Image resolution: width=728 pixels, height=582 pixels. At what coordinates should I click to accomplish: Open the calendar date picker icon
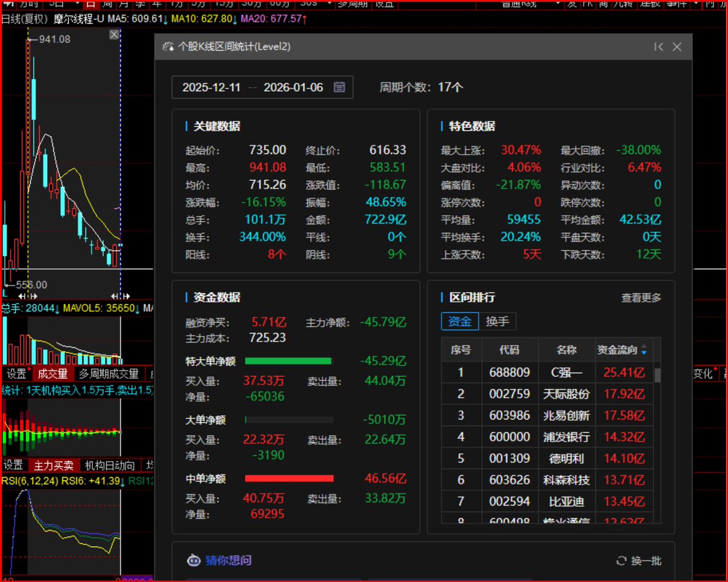tap(339, 87)
